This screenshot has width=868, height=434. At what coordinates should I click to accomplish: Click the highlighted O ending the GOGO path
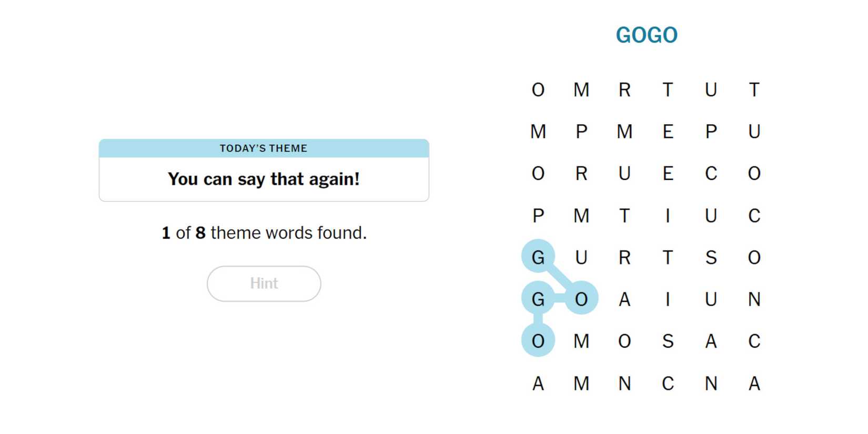538,341
